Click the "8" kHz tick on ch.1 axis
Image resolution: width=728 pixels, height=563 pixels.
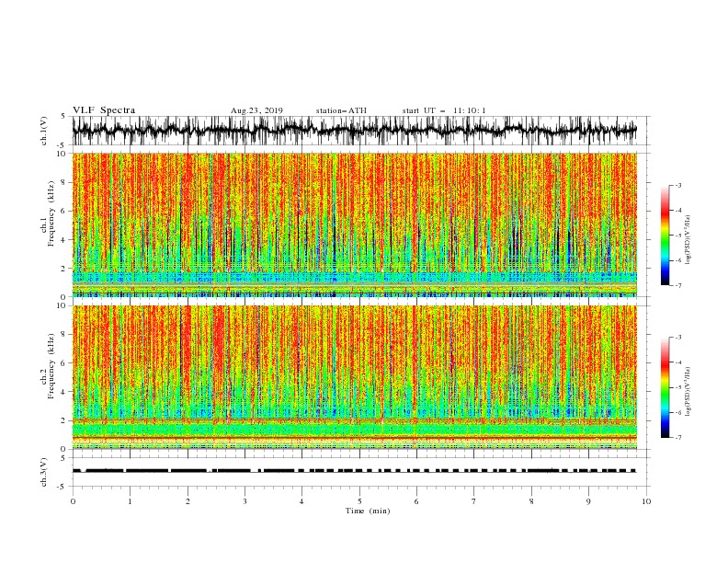point(65,182)
